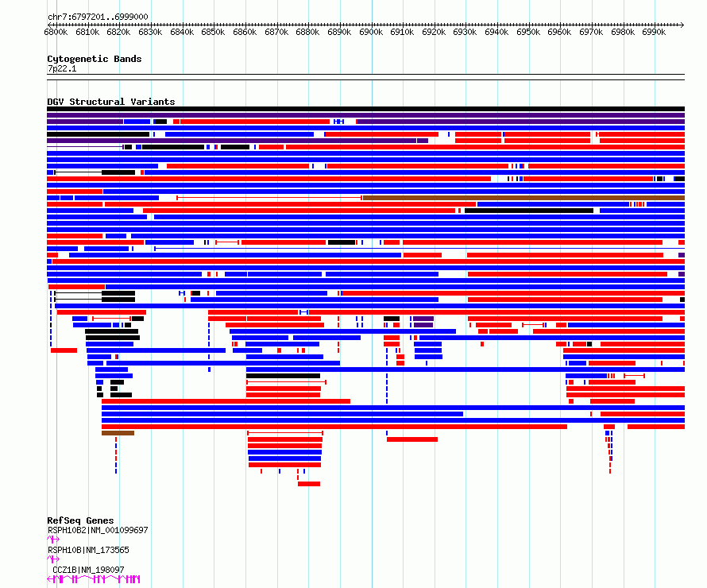Screen dimensions: 707x588
Task: Select the long brown structural variant bar
Action: tap(524, 198)
